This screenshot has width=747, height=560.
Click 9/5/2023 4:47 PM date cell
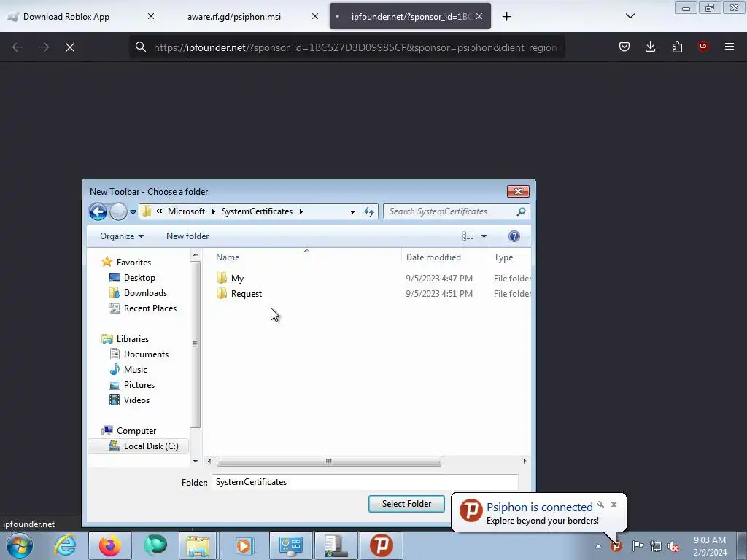click(439, 279)
